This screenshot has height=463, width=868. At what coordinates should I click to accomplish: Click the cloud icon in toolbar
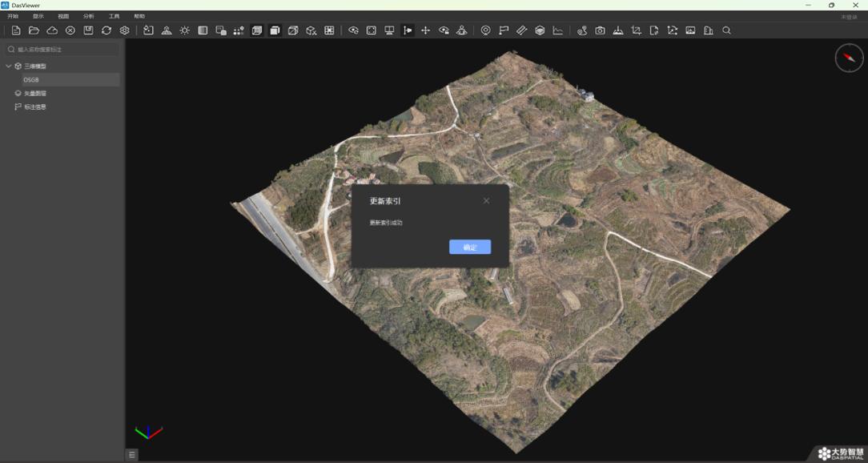click(x=52, y=30)
